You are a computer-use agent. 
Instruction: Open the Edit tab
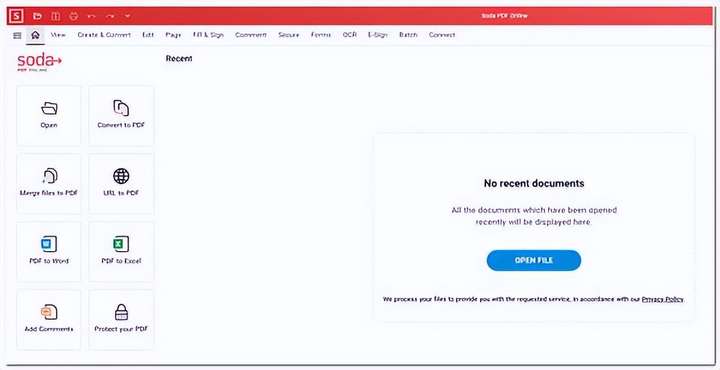148,35
